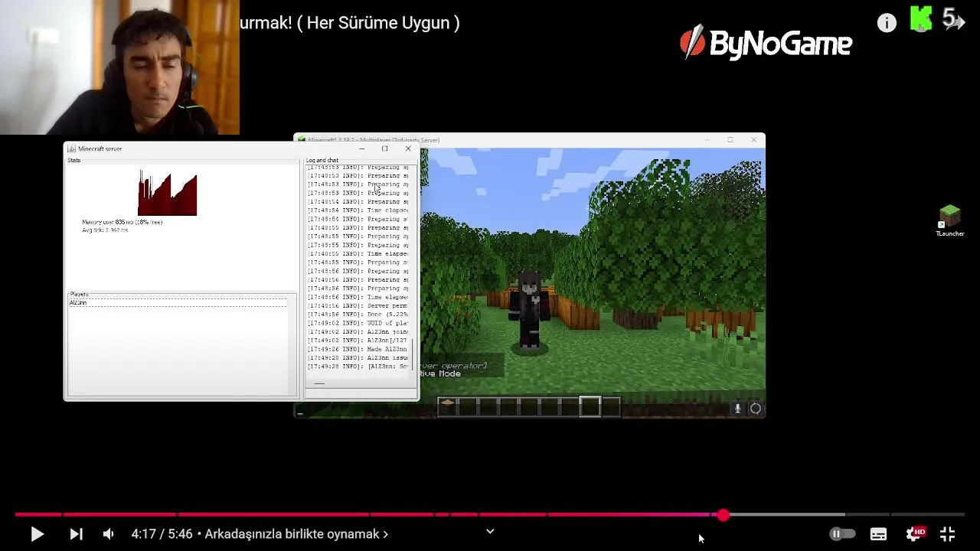This screenshot has width=980, height=551.
Task: Toggle the autoplay switch
Action: 842,534
